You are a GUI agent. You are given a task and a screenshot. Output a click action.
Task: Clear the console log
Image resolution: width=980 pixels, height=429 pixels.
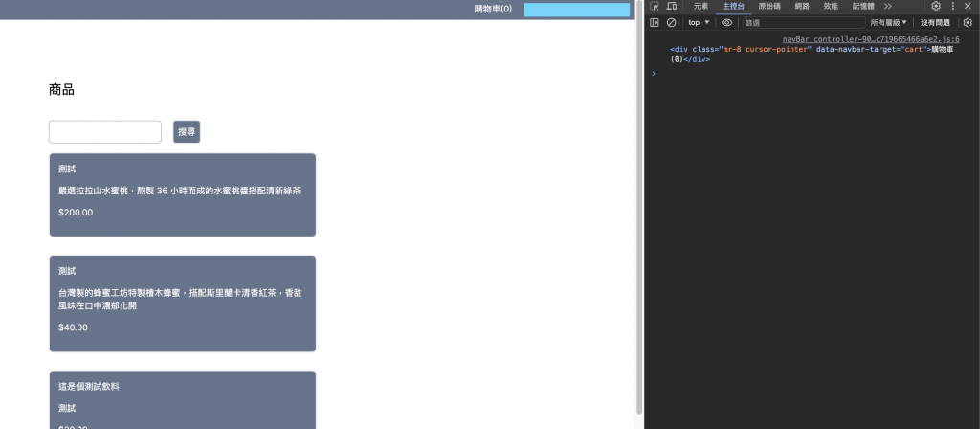pos(671,23)
